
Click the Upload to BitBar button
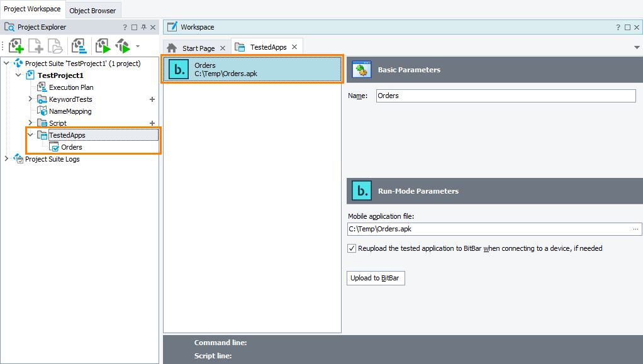[x=375, y=279]
